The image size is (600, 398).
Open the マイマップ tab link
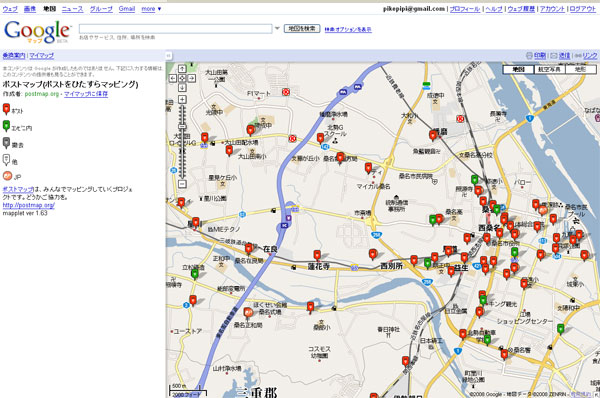pyautogui.click(x=42, y=55)
